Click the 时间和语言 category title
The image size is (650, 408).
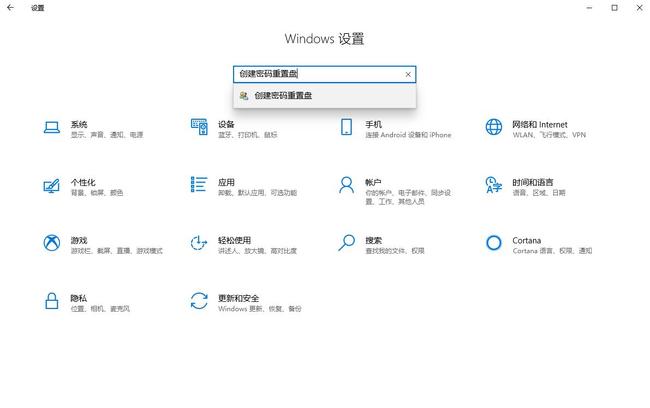pos(533,182)
